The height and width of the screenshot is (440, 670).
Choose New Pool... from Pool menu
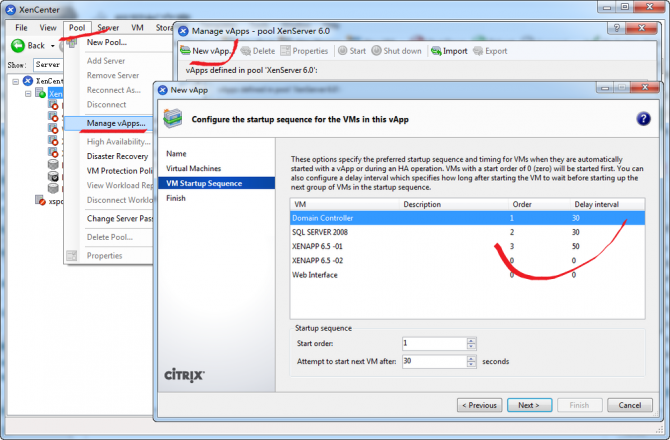[x=107, y=42]
